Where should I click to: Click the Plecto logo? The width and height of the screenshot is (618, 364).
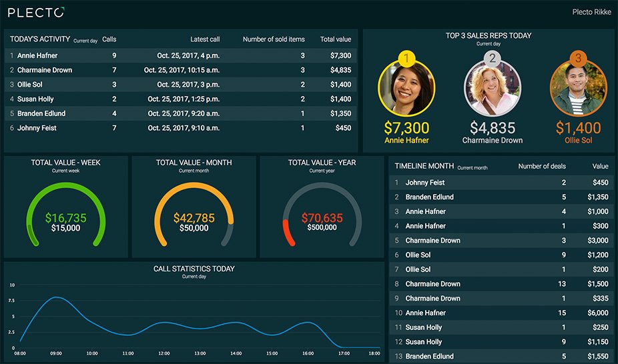tap(36, 13)
